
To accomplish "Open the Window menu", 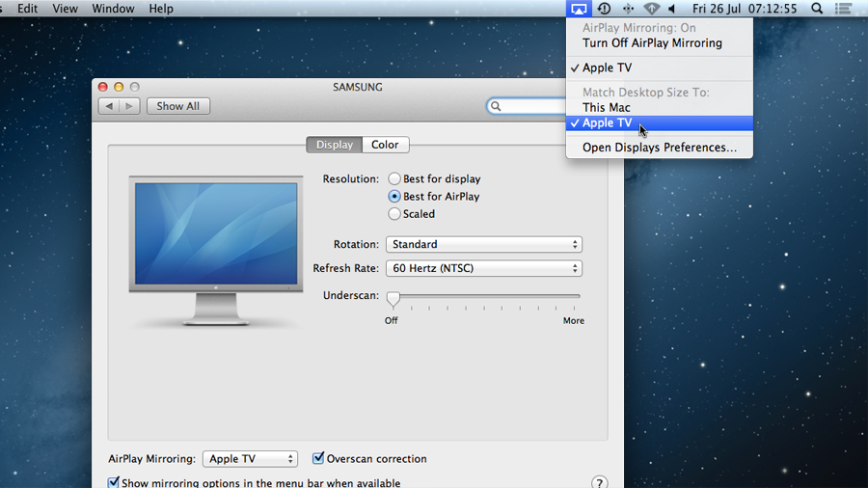I will coord(113,9).
